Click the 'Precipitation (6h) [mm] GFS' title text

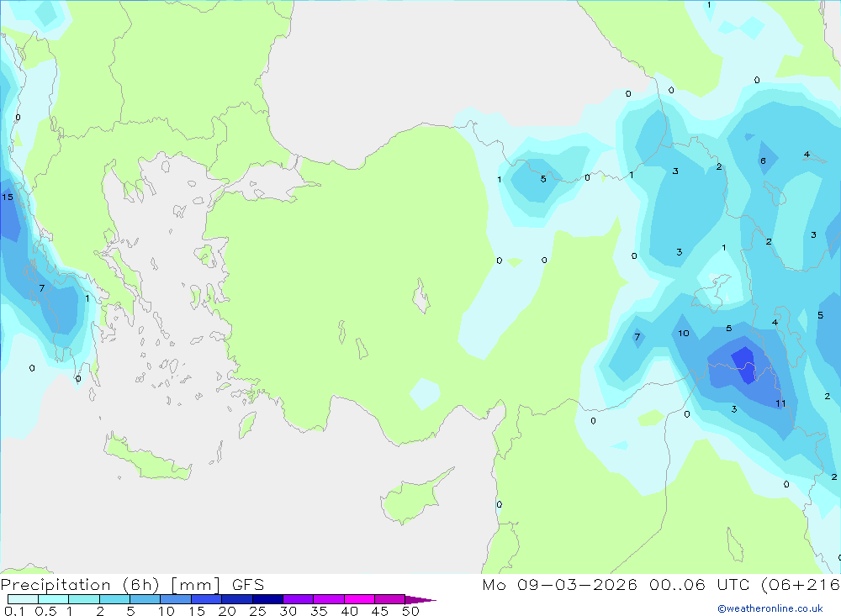coord(132,584)
